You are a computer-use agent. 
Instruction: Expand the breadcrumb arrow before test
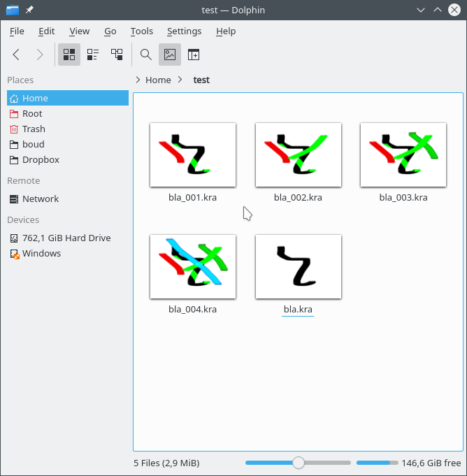(181, 80)
